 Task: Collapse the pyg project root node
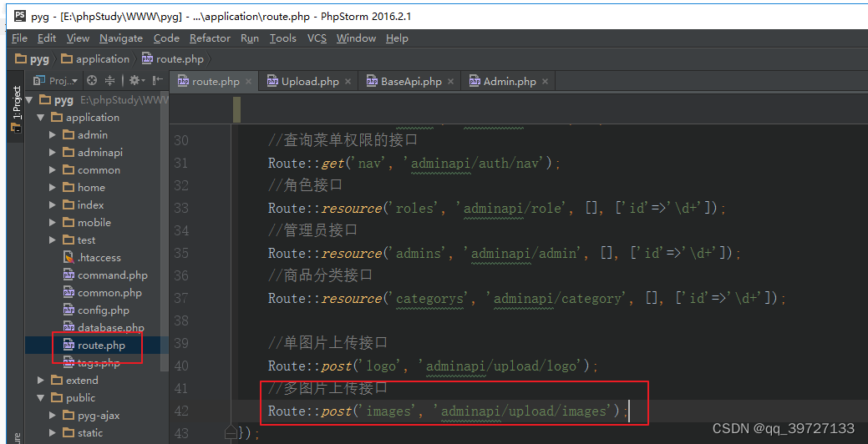tap(28, 100)
